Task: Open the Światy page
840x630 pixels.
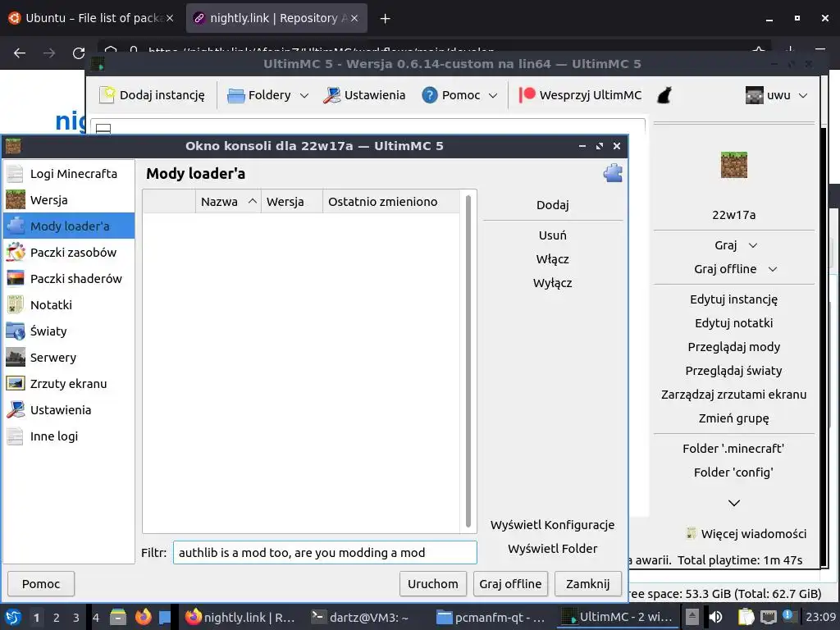Action: [69, 331]
